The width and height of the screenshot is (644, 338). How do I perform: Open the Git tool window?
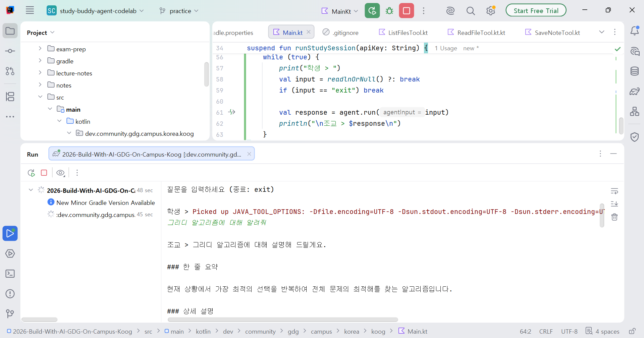pyautogui.click(x=10, y=314)
